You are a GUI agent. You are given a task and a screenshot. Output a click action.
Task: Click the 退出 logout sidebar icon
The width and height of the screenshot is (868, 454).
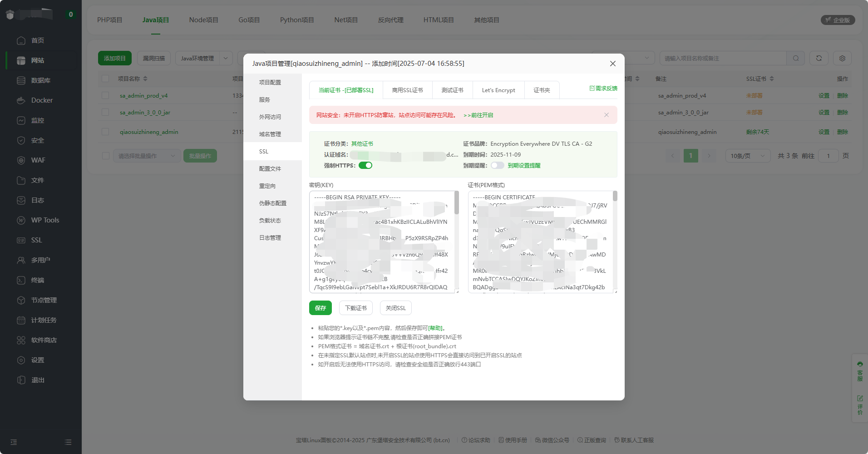(21, 380)
